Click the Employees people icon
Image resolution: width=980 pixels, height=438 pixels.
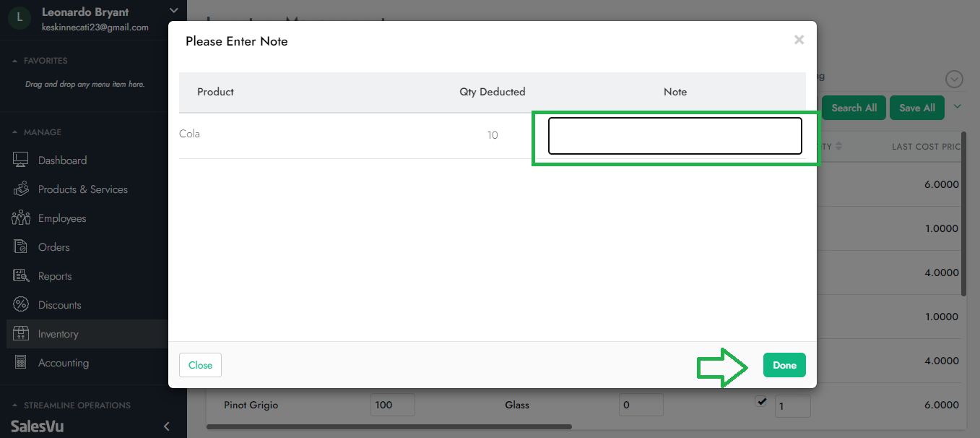21,218
